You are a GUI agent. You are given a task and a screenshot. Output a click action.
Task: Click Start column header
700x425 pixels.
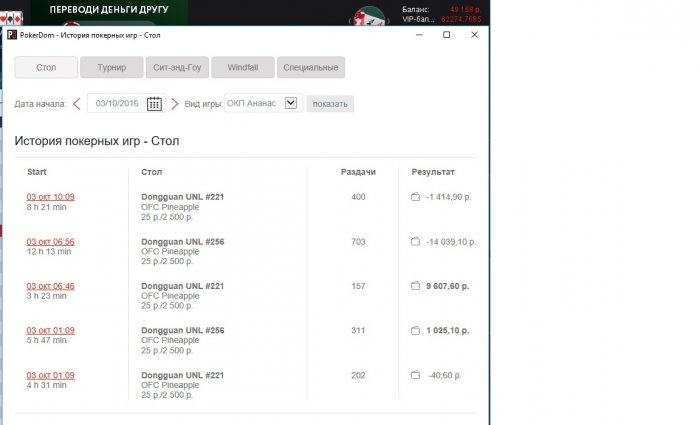coord(37,172)
